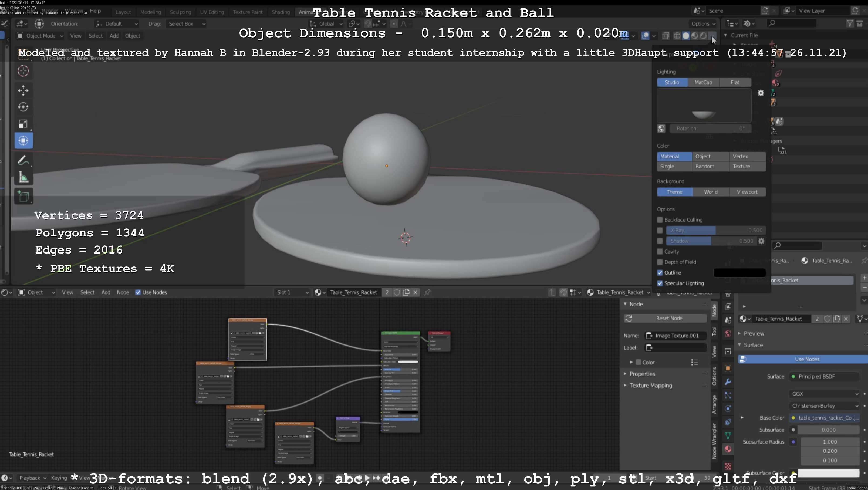Open GGX distribution dropdown

tap(824, 394)
